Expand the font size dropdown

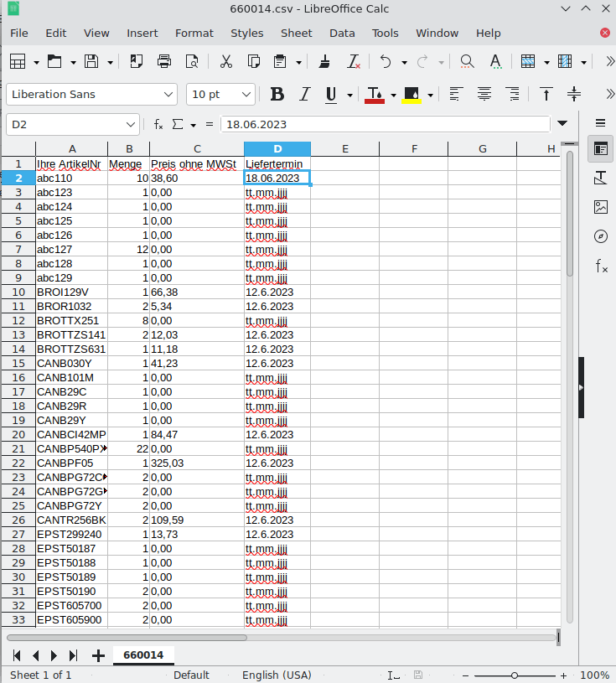pyautogui.click(x=246, y=94)
